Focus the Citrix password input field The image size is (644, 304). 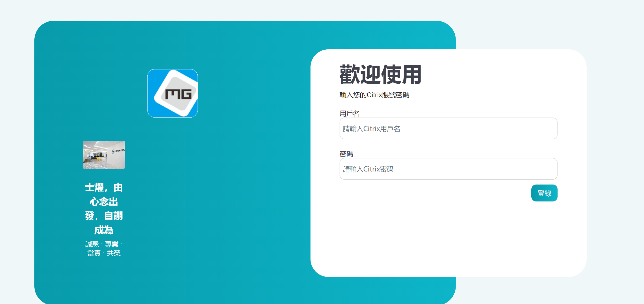448,169
